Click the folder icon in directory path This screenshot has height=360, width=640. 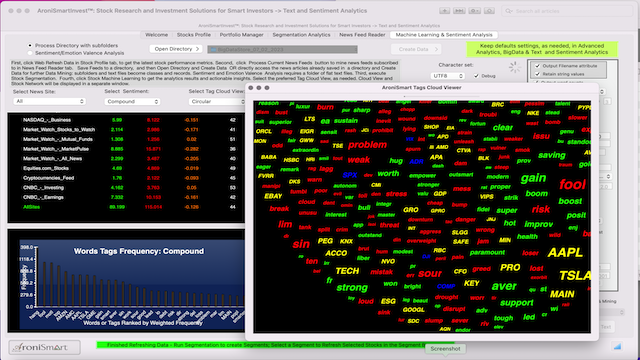213,49
